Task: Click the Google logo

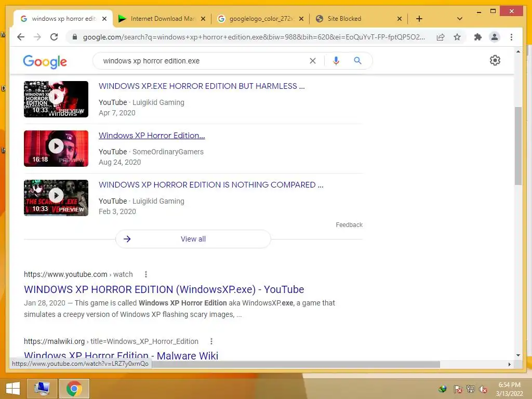Action: coord(45,61)
